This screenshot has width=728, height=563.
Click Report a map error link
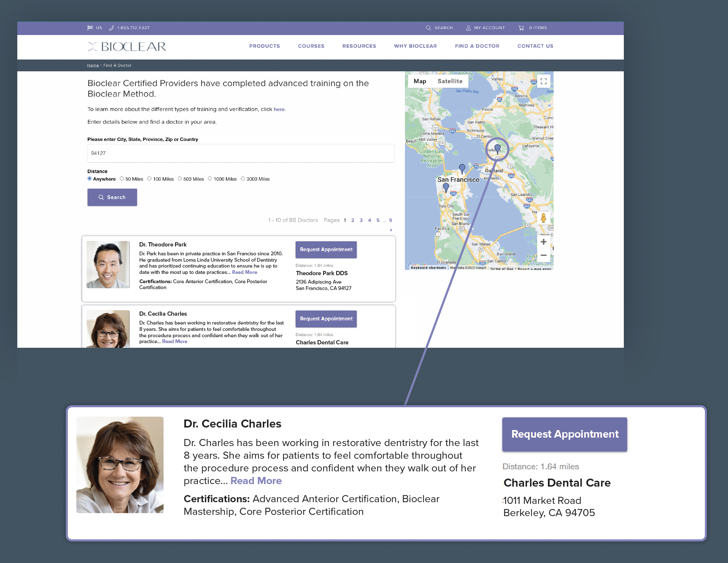tap(534, 268)
